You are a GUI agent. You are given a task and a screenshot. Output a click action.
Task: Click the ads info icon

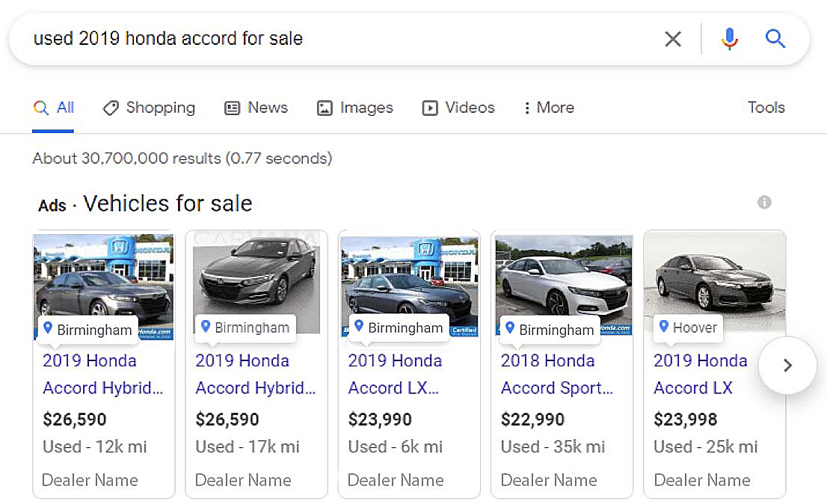click(763, 202)
